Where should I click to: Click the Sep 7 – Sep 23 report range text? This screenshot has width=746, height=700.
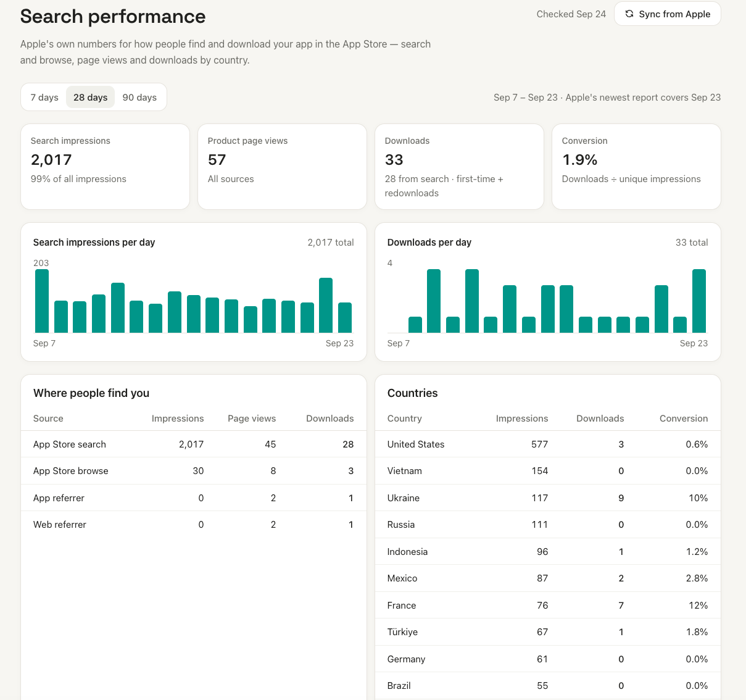(x=607, y=97)
